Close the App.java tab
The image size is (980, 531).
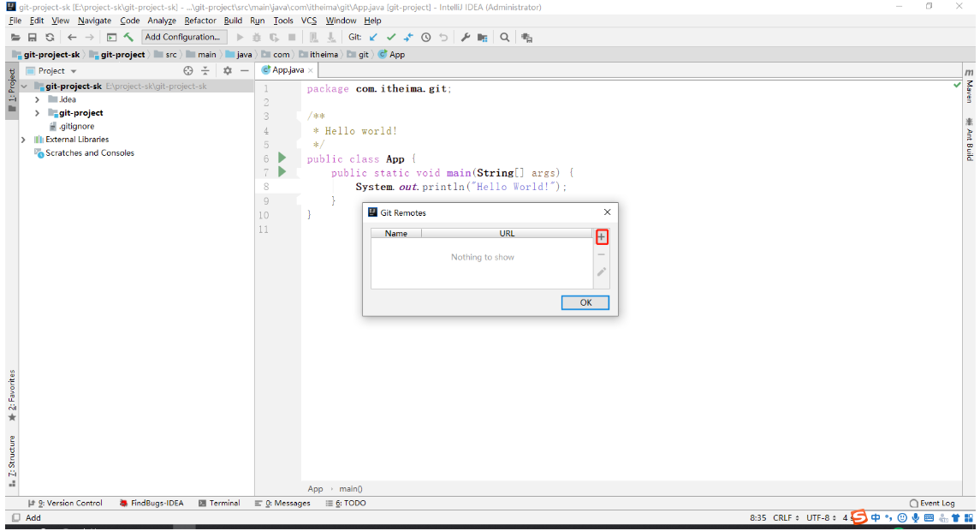pyautogui.click(x=311, y=71)
